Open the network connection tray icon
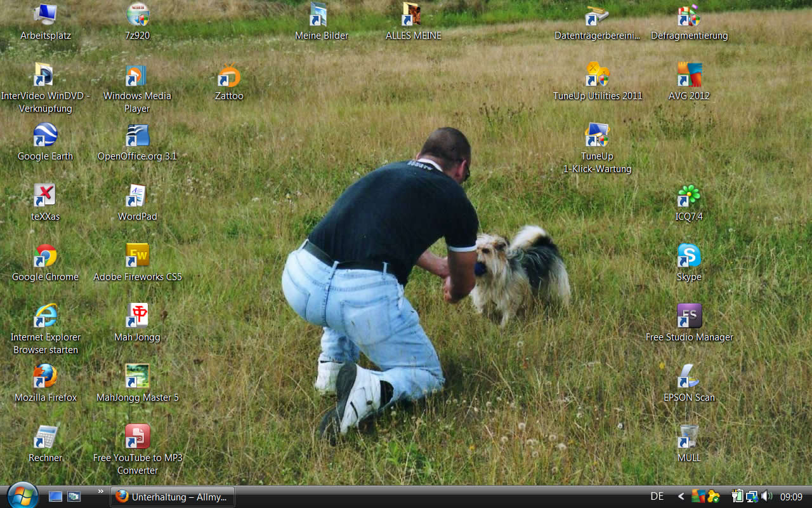812x508 pixels. pyautogui.click(x=752, y=496)
